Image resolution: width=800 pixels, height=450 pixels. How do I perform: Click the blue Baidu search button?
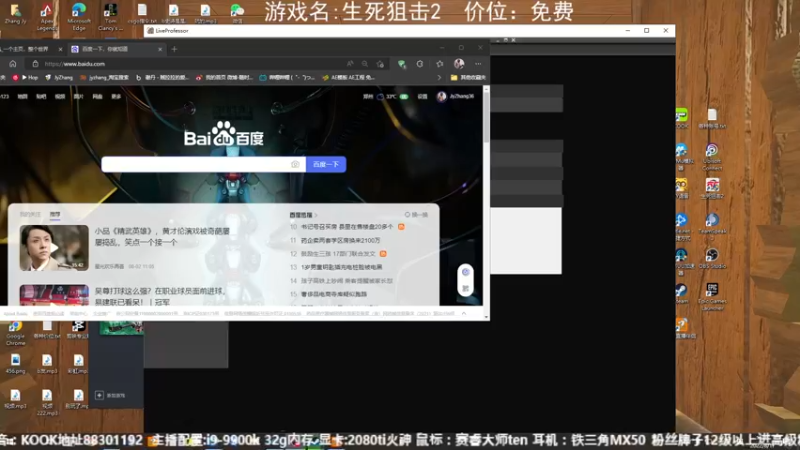point(326,164)
